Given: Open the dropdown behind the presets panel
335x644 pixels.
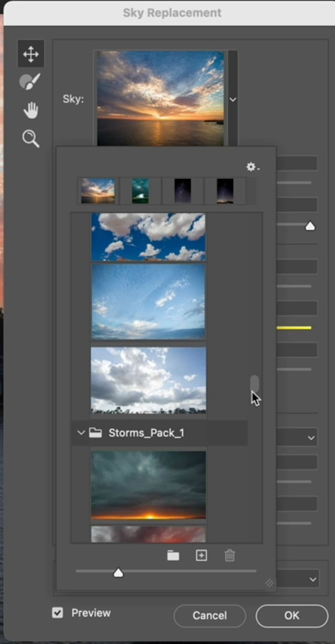Looking at the screenshot, I should click(x=297, y=438).
